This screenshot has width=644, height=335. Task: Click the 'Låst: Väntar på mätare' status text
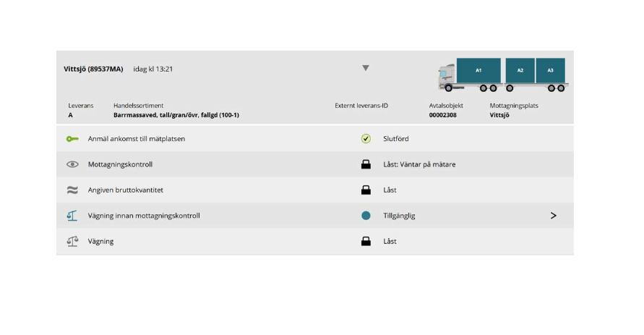(x=419, y=164)
